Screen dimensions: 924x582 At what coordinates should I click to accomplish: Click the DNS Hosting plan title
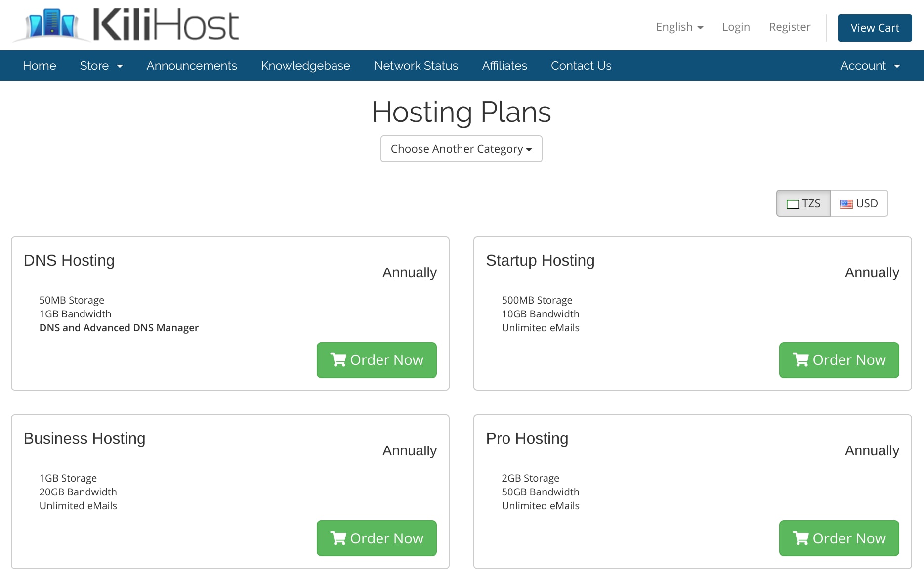pyautogui.click(x=69, y=260)
